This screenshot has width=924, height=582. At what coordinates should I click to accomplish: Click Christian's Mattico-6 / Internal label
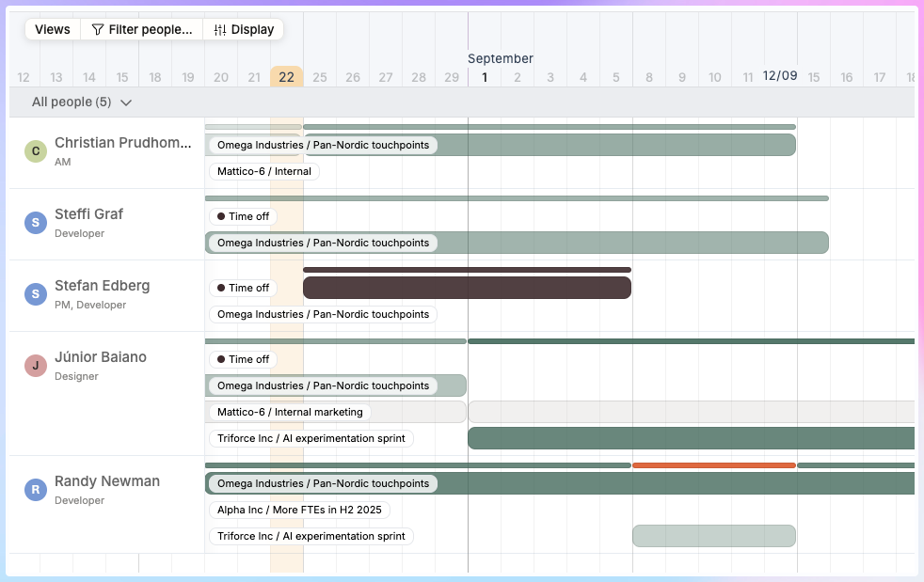coord(263,171)
